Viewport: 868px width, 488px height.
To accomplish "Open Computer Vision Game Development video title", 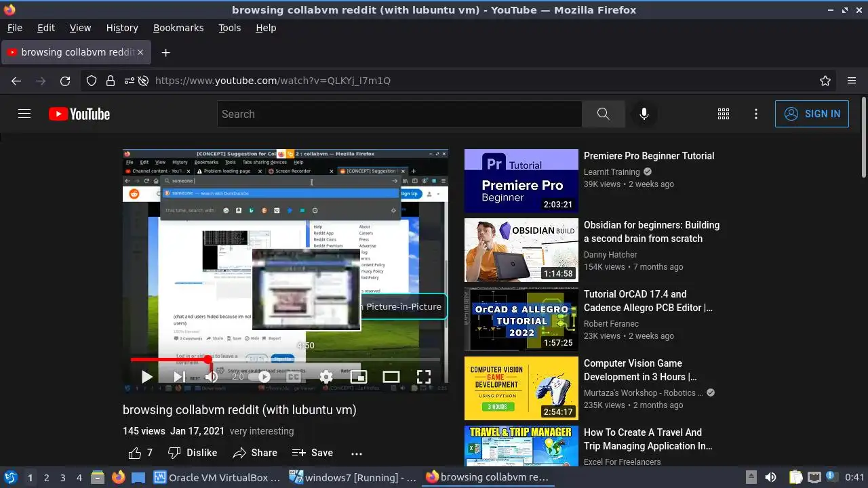I will pyautogui.click(x=639, y=370).
